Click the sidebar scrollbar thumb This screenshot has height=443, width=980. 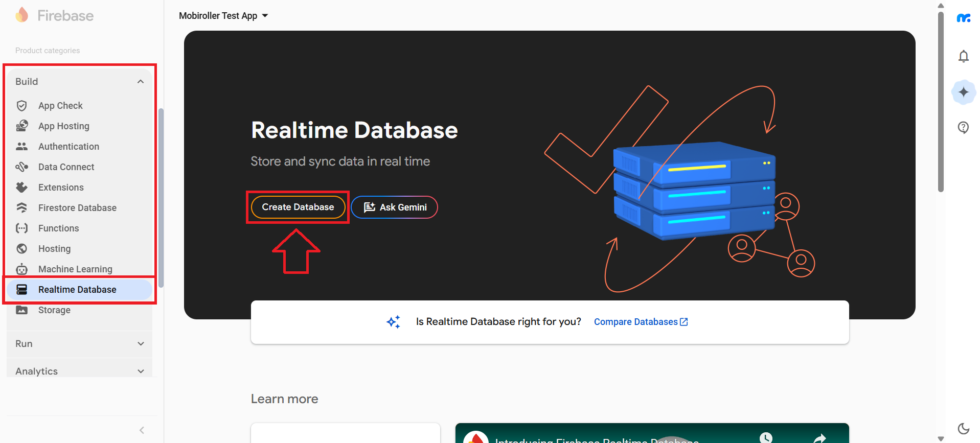161,198
